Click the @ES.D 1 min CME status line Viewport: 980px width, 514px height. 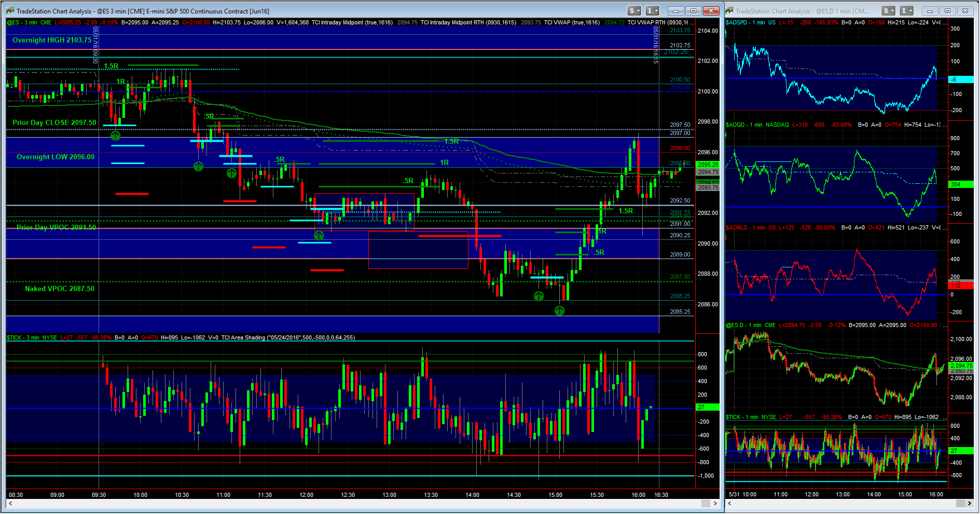click(836, 325)
